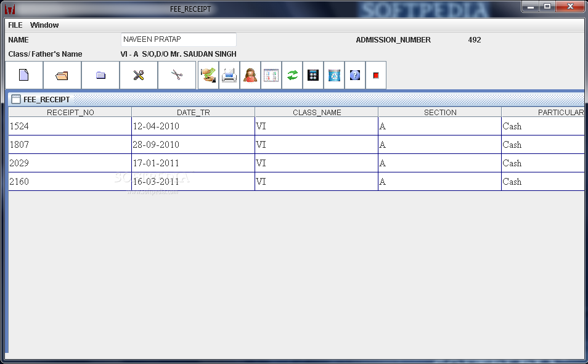
Task: Open the black calculator grid icon
Action: click(x=313, y=75)
